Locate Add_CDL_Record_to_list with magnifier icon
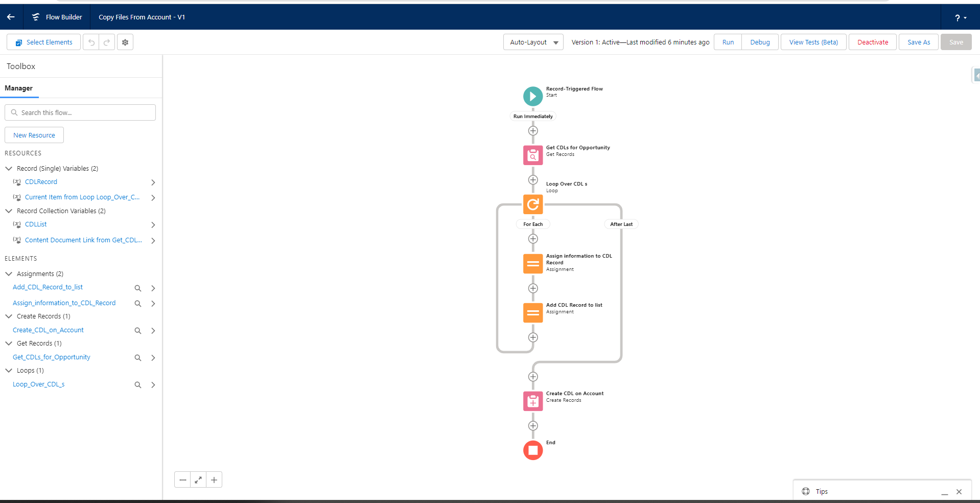 (x=138, y=288)
